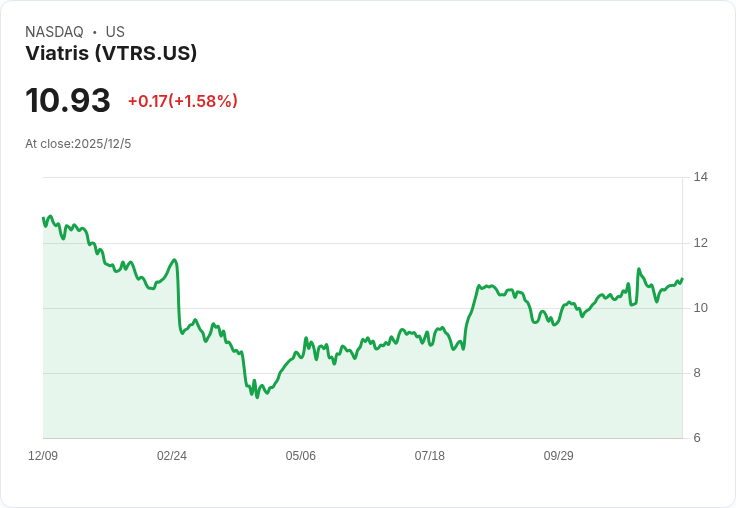
Task: Click the rightmost end of the price line
Action: click(682, 279)
